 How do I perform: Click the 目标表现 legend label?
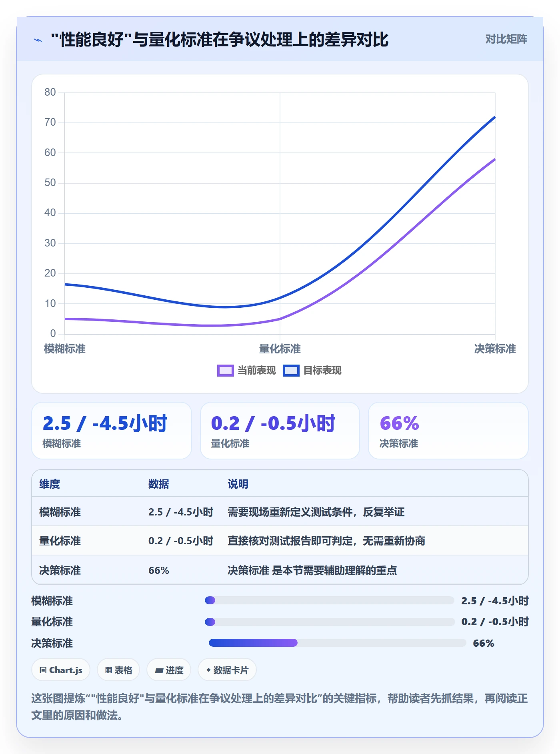tap(322, 371)
